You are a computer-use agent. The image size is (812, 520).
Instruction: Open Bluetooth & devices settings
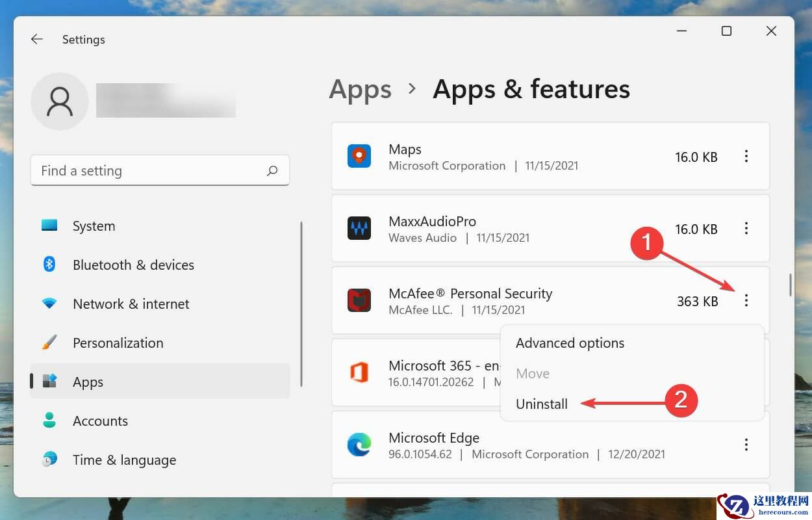coord(133,265)
